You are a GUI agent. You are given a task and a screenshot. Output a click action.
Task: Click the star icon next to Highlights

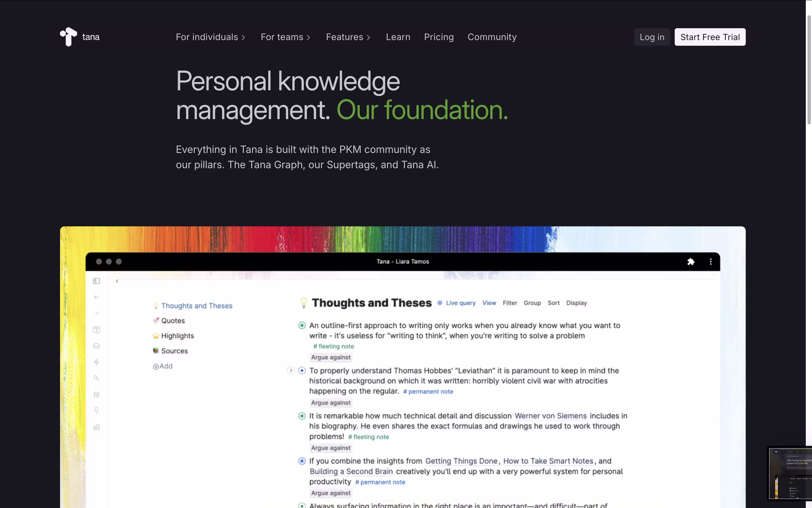[x=156, y=336]
